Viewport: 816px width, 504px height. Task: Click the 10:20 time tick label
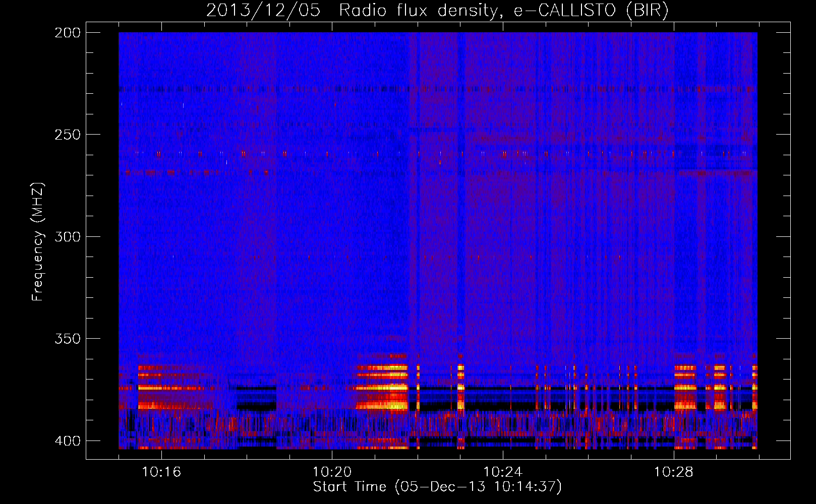tap(332, 472)
